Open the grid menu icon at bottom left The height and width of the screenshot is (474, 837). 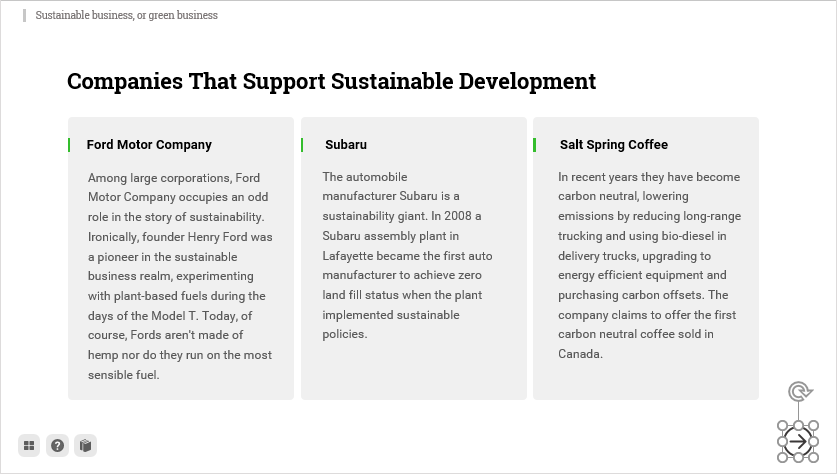coord(29,445)
